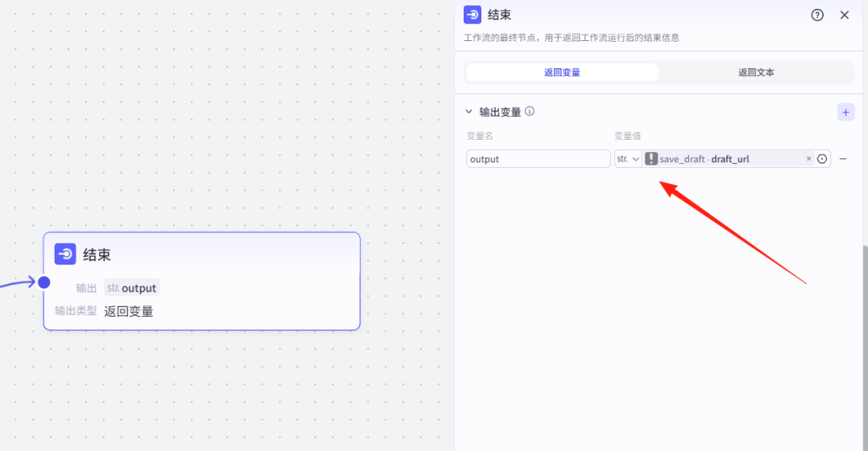Open the variable picker settings icon
The width and height of the screenshot is (868, 451).
[x=822, y=159]
